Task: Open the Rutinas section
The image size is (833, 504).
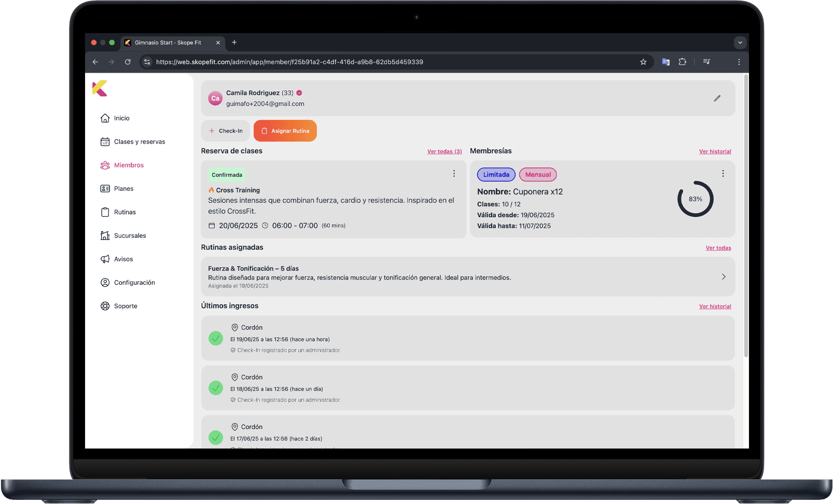Action: click(x=124, y=212)
